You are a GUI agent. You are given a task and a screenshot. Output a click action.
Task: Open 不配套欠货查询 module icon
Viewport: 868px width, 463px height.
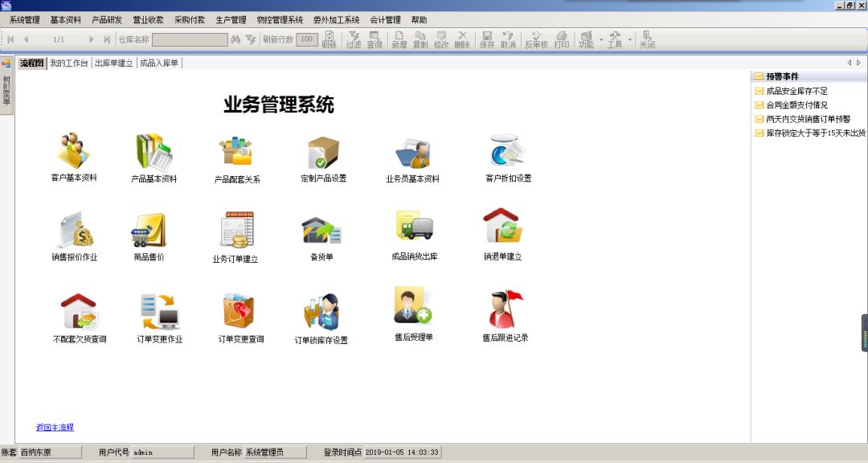(x=79, y=311)
